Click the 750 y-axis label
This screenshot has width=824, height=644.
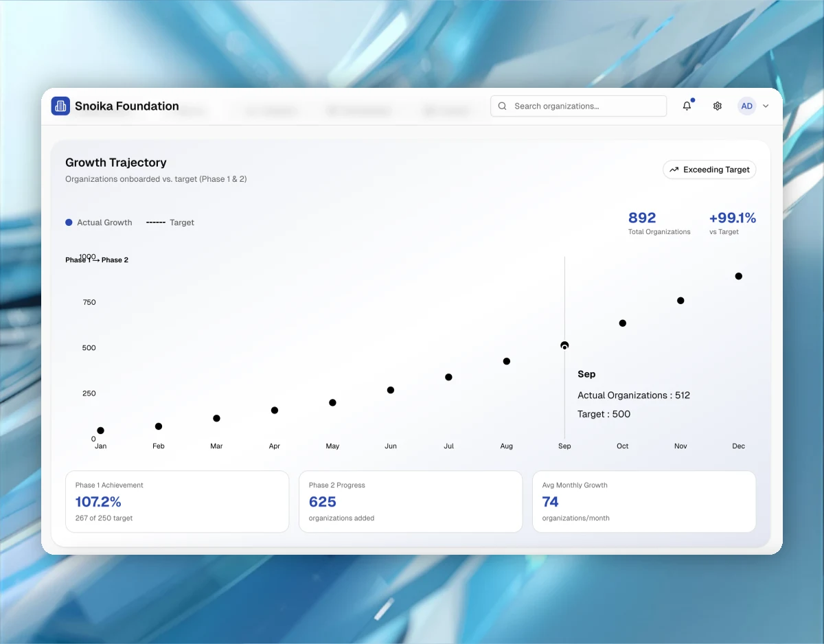click(89, 302)
